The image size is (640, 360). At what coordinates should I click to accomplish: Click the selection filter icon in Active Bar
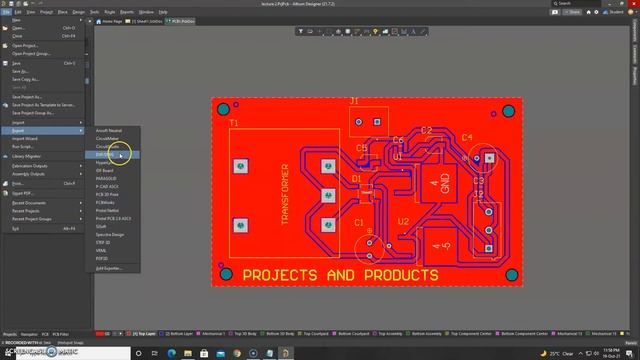[x=301, y=31]
